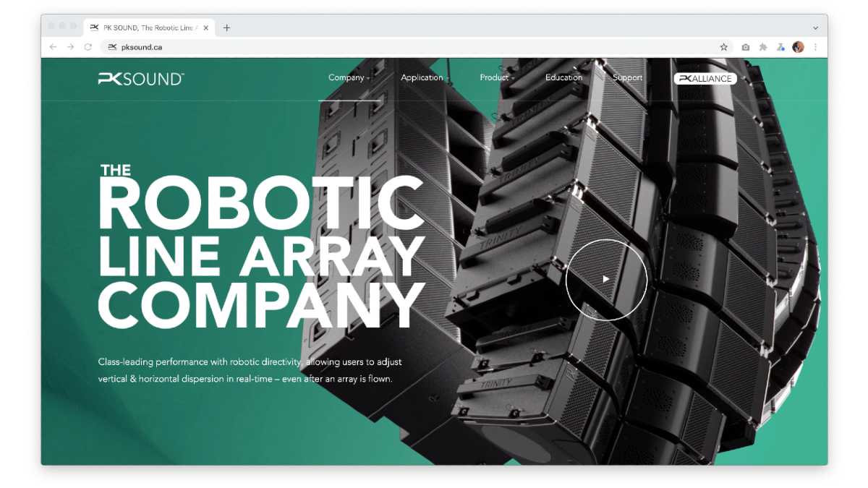Screen dimensions: 868x488
Task: Click the camera icon in the browser toolbar
Action: (745, 47)
